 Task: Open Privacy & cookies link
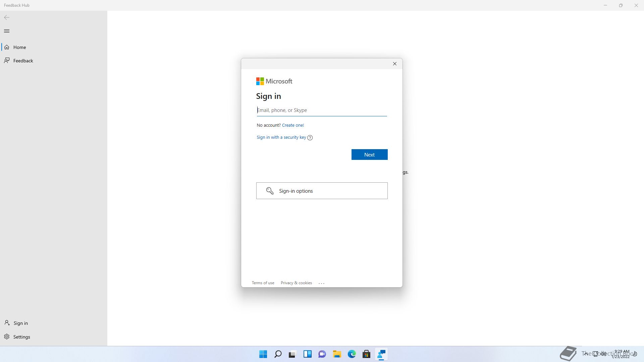pyautogui.click(x=296, y=283)
